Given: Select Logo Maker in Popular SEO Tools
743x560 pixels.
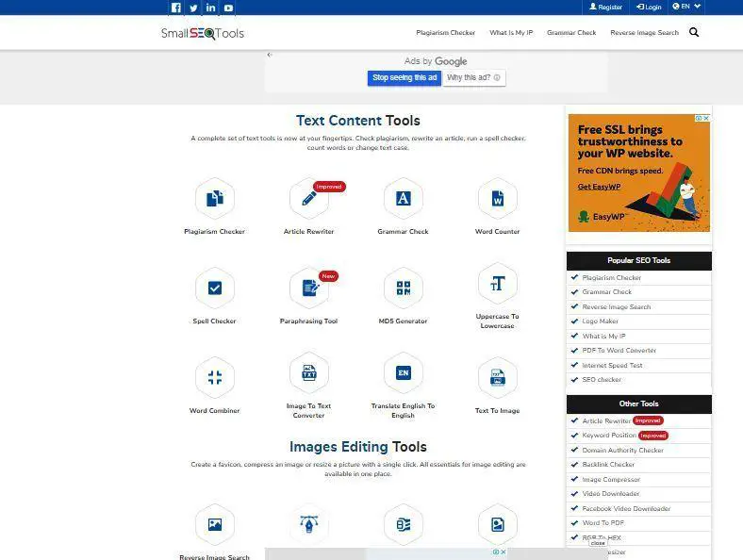Looking at the screenshot, I should click(x=600, y=321).
